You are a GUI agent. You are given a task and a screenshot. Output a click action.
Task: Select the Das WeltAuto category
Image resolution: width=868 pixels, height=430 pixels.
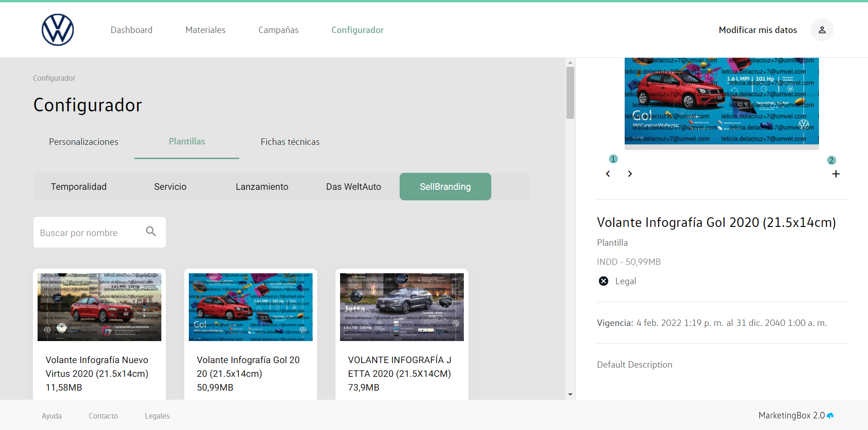(354, 187)
